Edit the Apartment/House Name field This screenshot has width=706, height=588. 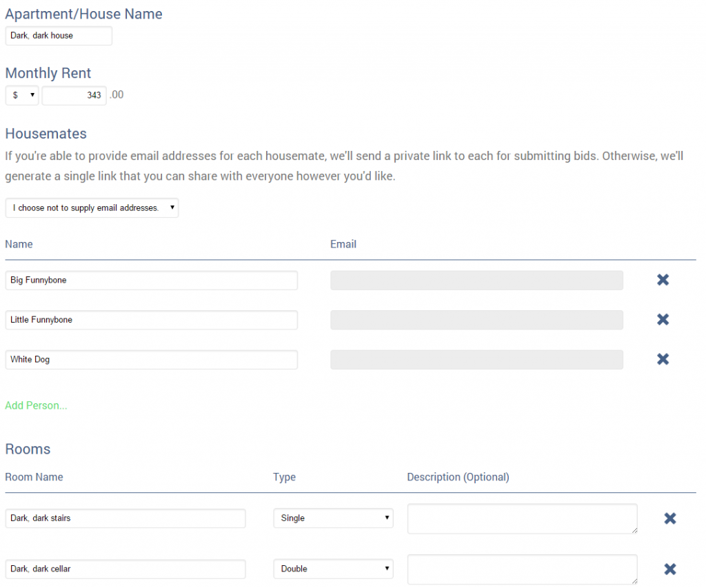pos(59,36)
